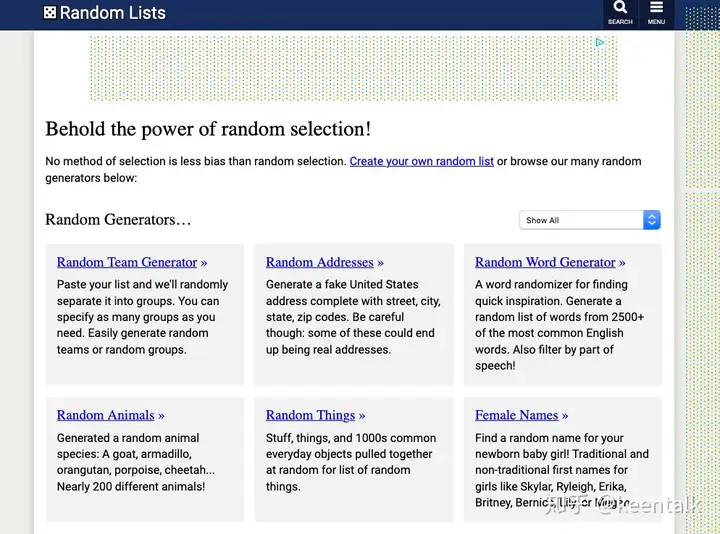Expand the Show All dropdown
The image size is (720, 534).
[x=581, y=220]
